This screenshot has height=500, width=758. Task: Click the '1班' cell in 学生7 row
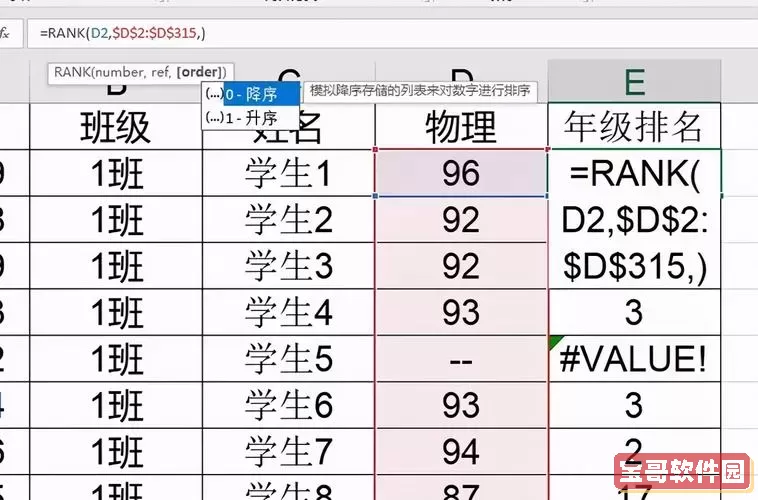click(x=116, y=451)
